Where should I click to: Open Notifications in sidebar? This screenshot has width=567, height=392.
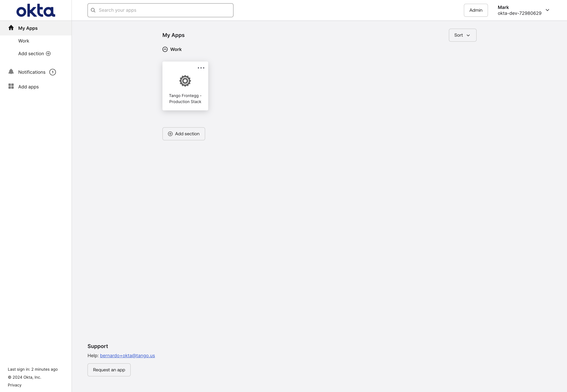click(x=32, y=72)
